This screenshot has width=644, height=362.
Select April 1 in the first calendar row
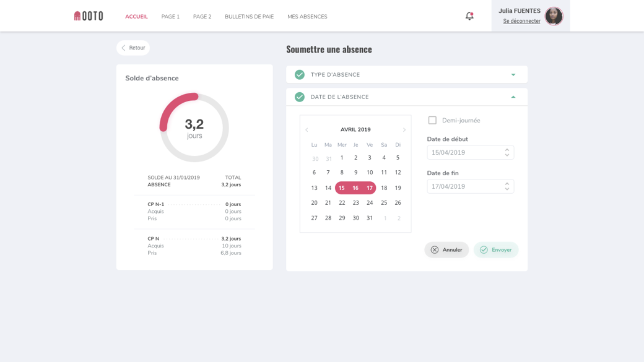342,158
